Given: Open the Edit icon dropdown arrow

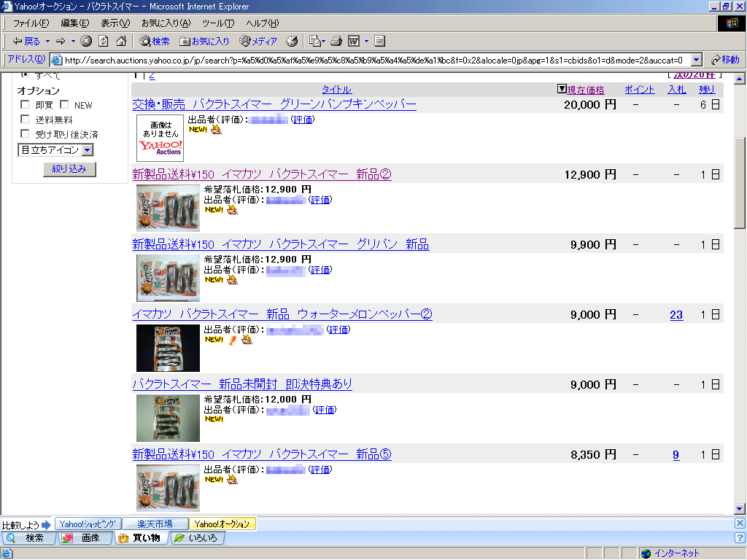Looking at the screenshot, I should 366,42.
